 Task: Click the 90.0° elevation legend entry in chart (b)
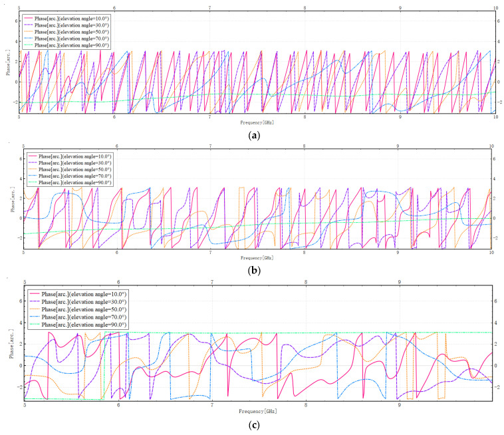[x=70, y=182]
